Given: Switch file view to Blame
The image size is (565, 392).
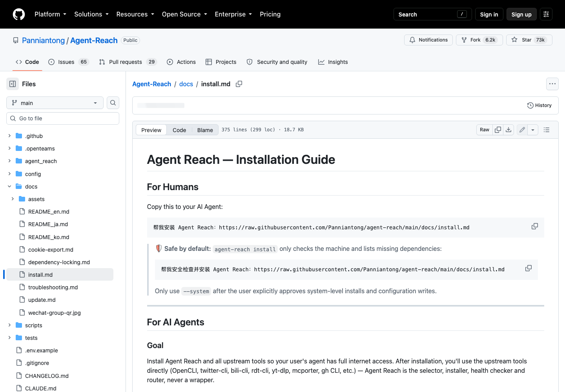Looking at the screenshot, I should (x=205, y=130).
